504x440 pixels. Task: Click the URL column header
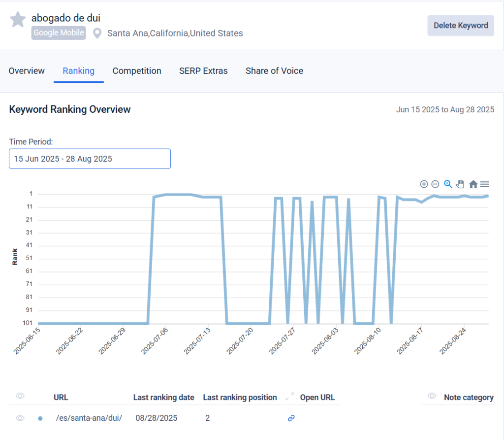[x=61, y=398]
